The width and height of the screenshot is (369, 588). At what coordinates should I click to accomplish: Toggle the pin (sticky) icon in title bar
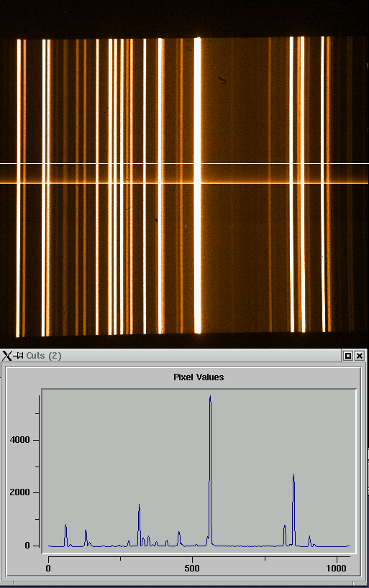coord(19,355)
